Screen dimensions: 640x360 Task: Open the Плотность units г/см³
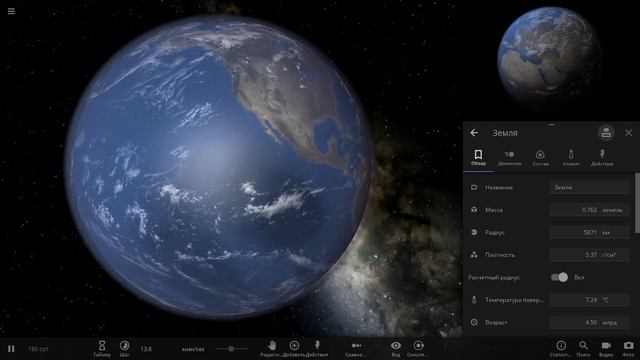click(609, 255)
